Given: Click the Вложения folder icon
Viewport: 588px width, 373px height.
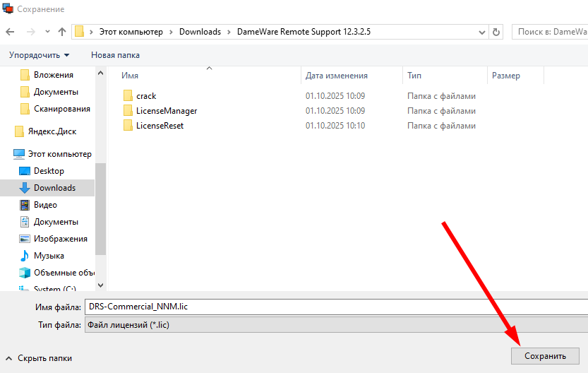Looking at the screenshot, I should pyautogui.click(x=25, y=75).
